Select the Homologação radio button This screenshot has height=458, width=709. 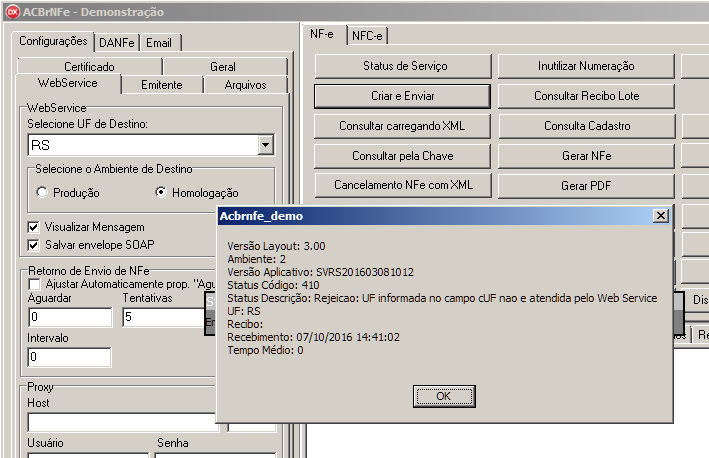161,192
